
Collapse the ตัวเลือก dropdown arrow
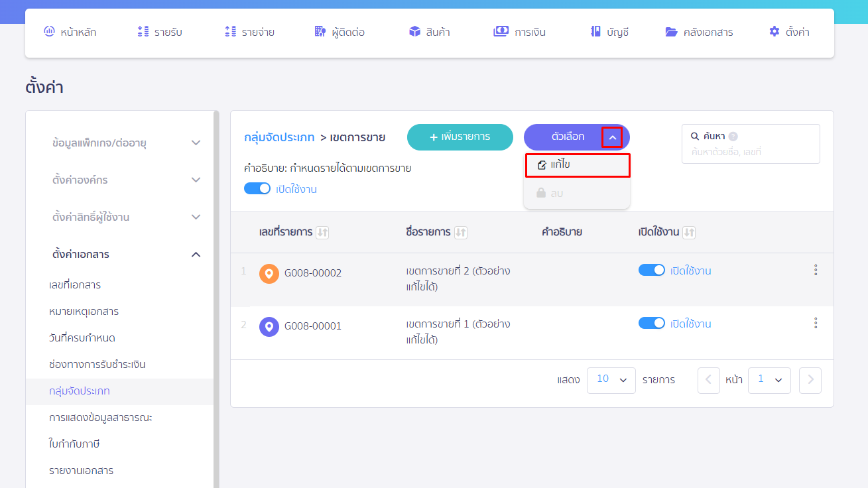click(x=612, y=137)
